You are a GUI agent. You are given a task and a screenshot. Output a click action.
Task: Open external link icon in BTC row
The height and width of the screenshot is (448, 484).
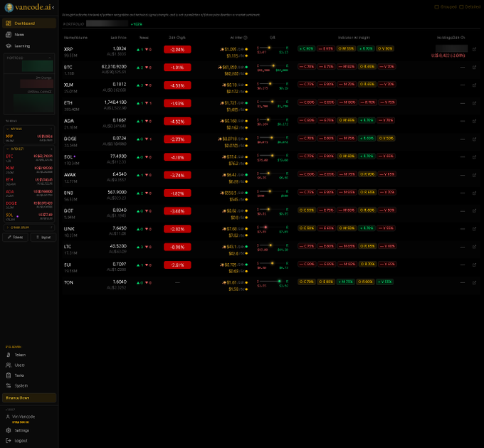tap(474, 68)
